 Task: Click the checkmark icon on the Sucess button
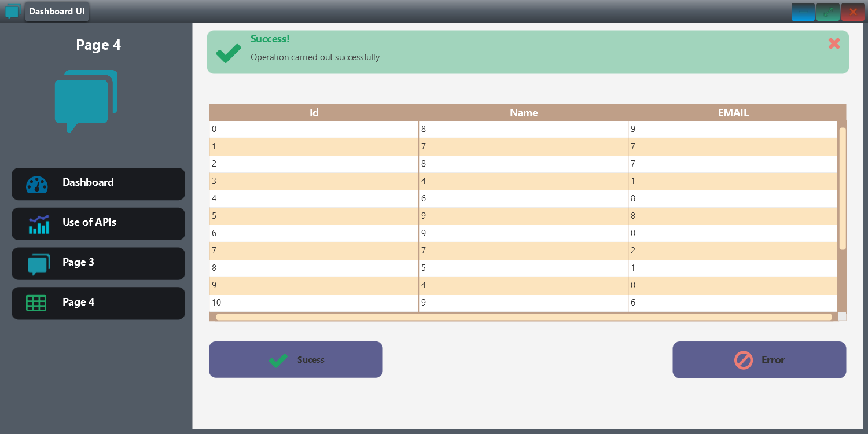pos(278,360)
